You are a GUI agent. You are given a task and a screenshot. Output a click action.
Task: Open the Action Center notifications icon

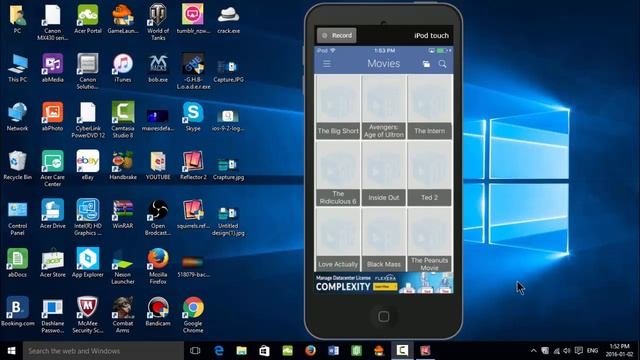(x=578, y=351)
